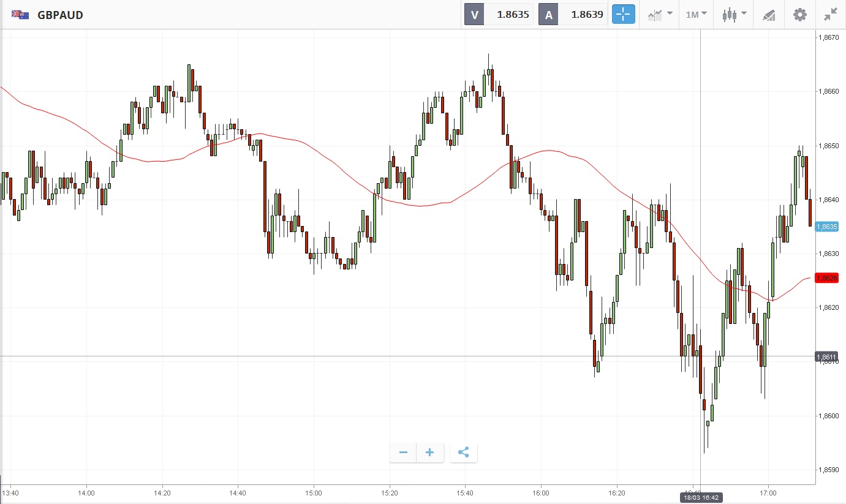The width and height of the screenshot is (846, 504).
Task: Click the grey 1,8611 crosshair price label
Action: click(x=826, y=356)
